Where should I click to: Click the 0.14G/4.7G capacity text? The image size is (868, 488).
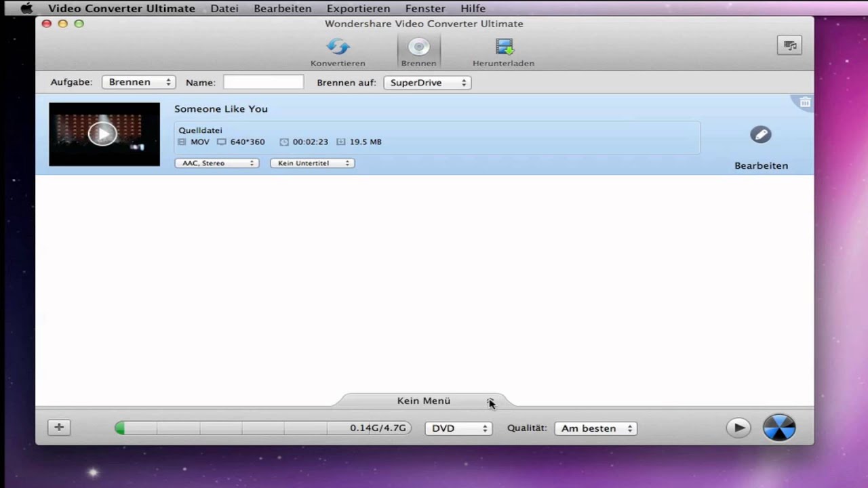coord(378,428)
